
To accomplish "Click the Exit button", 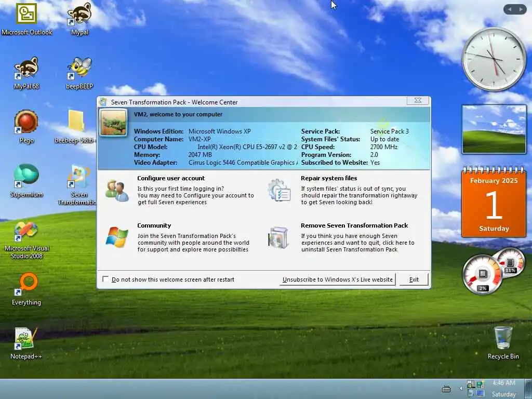I will pos(414,280).
